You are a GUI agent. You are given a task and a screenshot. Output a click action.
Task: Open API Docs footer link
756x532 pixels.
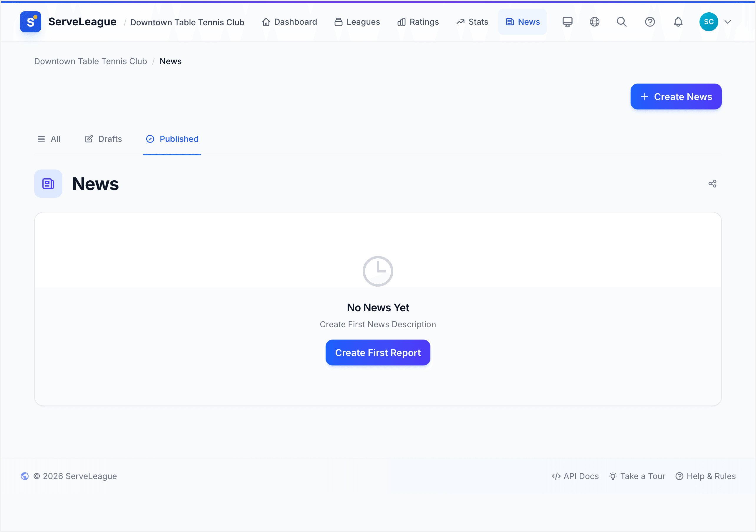(x=575, y=476)
